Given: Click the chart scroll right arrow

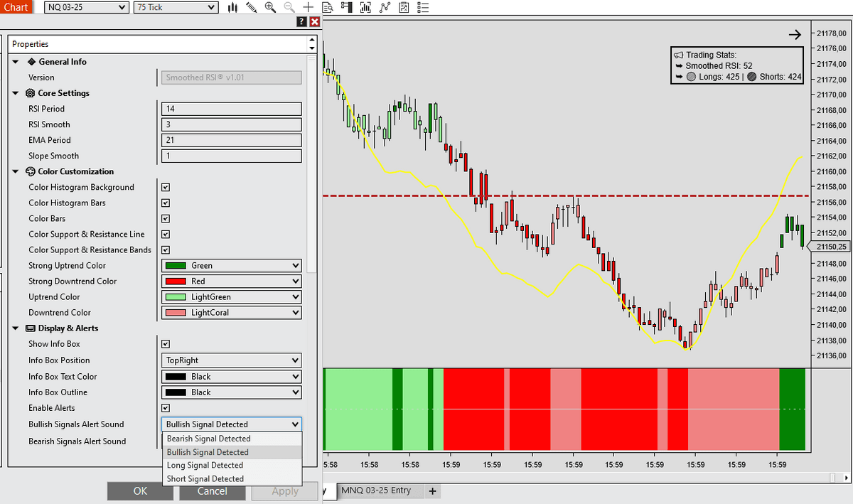Looking at the screenshot, I should coord(795,34).
